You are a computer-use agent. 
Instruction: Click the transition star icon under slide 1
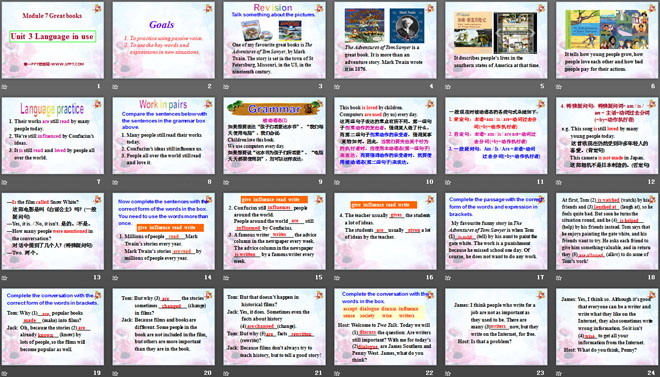(x=4, y=87)
